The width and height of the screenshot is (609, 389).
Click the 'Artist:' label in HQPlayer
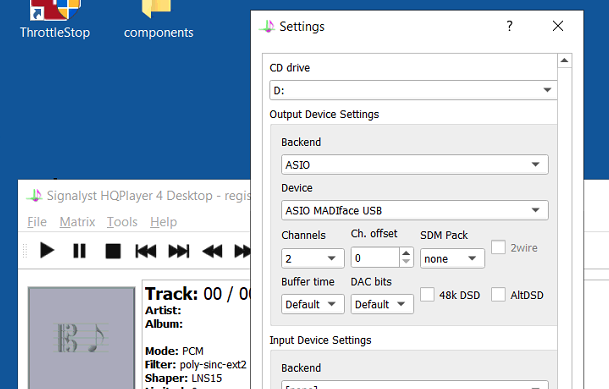point(163,310)
